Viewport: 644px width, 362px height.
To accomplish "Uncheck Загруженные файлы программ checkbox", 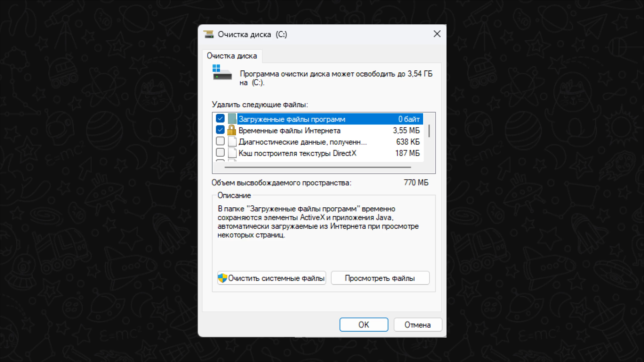I will coord(220,118).
